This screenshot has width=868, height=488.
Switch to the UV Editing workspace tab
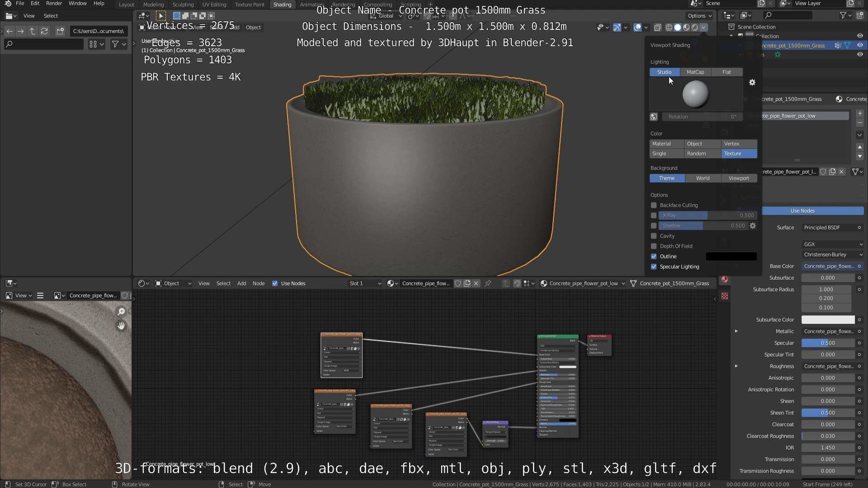(214, 5)
